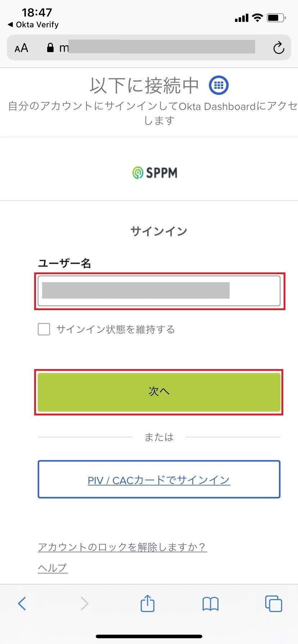298x644 pixels.
Task: Select PIV / CACカードでサインイン button
Action: pyautogui.click(x=159, y=479)
